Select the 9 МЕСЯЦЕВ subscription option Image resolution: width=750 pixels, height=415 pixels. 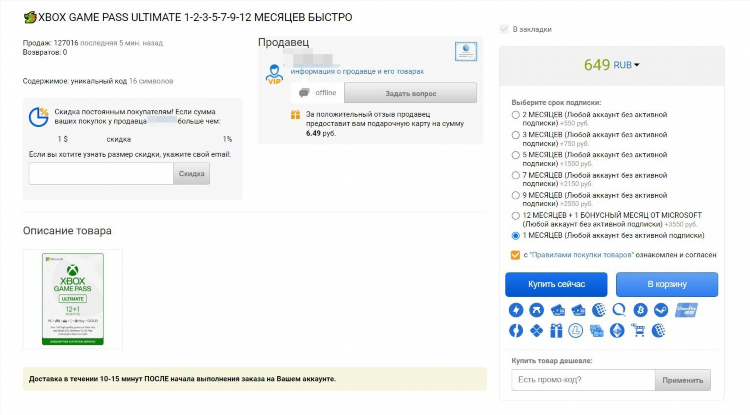[516, 196]
